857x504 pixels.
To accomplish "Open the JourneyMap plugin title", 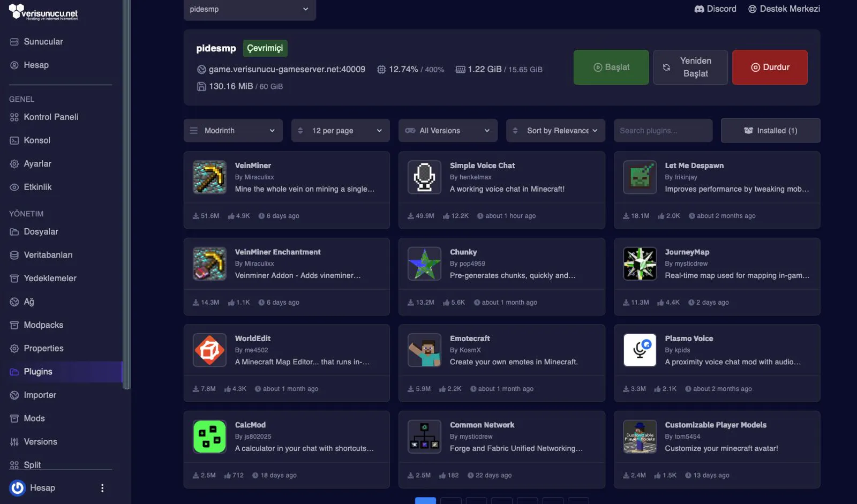I will tap(687, 252).
